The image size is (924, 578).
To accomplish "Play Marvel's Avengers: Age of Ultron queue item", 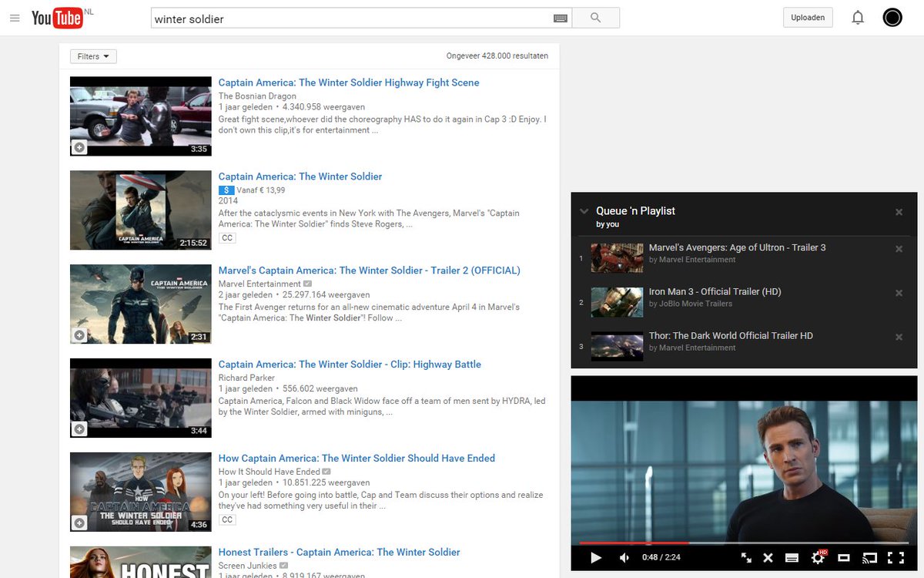I will [737, 247].
